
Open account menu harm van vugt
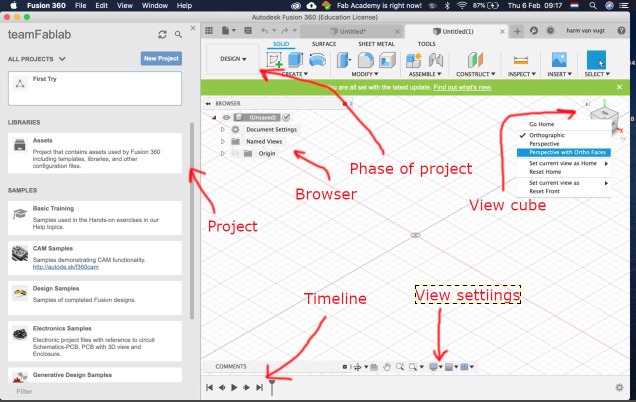[x=585, y=31]
